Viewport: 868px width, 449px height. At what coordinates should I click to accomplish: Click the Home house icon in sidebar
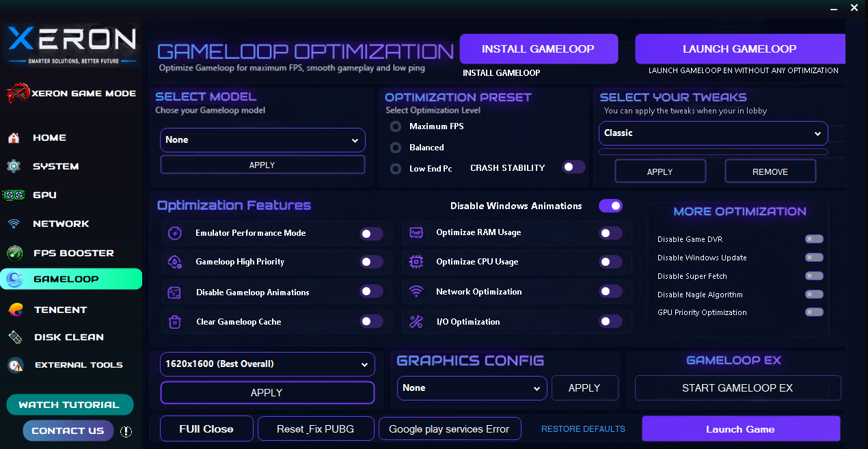pos(14,138)
